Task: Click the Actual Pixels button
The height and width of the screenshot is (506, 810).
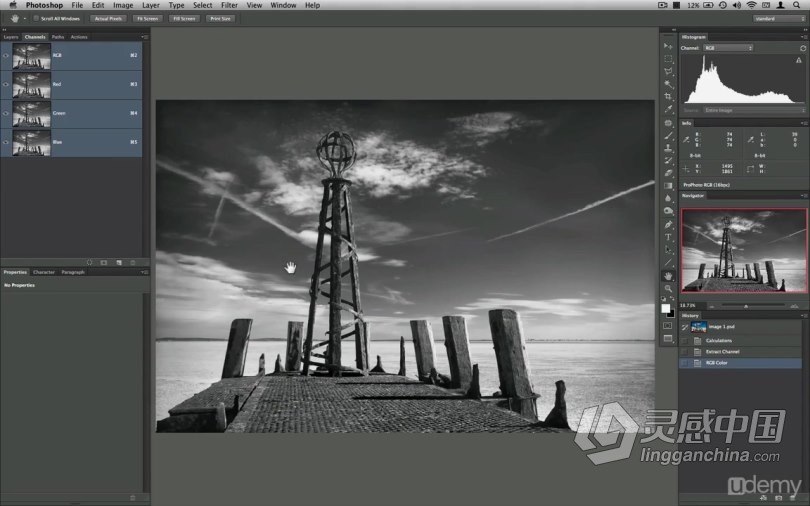Action: pyautogui.click(x=107, y=18)
